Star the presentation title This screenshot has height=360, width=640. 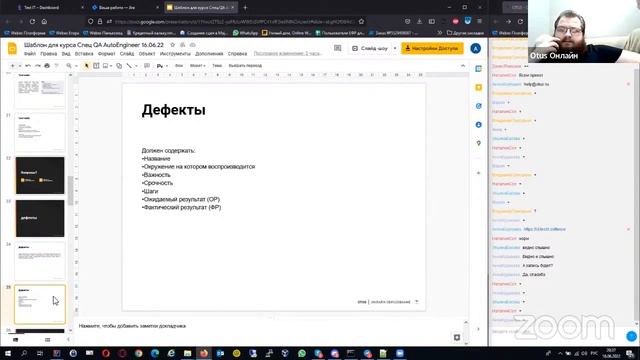pyautogui.click(x=172, y=45)
